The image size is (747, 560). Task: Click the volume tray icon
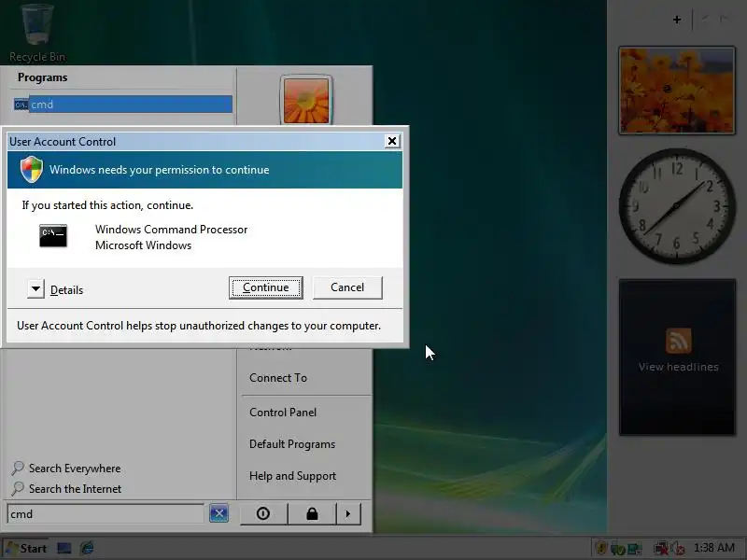click(676, 549)
